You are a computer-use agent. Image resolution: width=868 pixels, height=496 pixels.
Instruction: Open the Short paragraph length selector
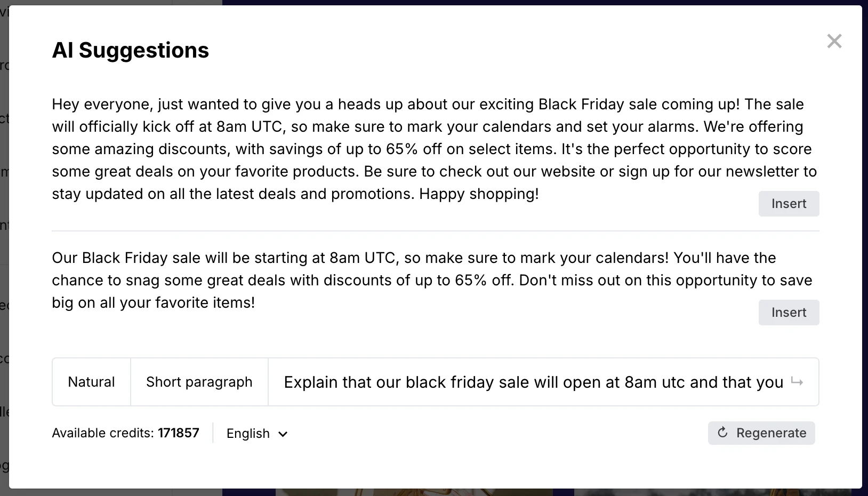[199, 382]
